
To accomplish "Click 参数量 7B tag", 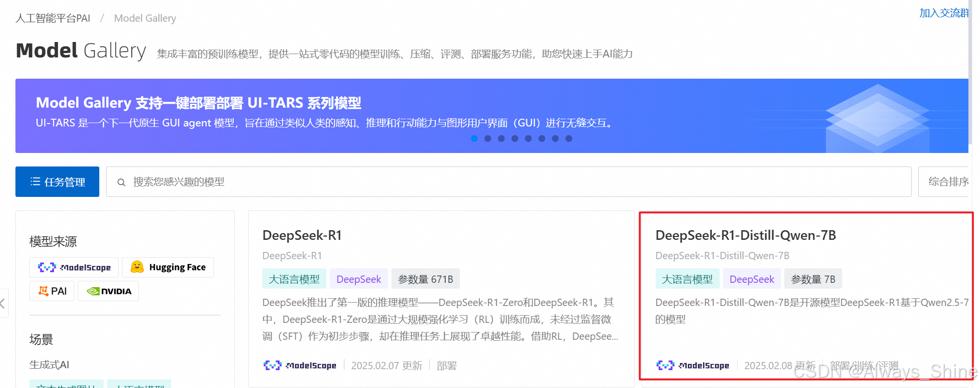I will coord(813,279).
